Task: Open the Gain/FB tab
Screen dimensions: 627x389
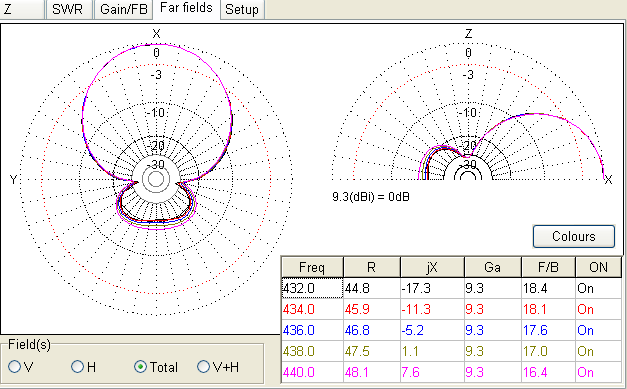Action: point(124,9)
